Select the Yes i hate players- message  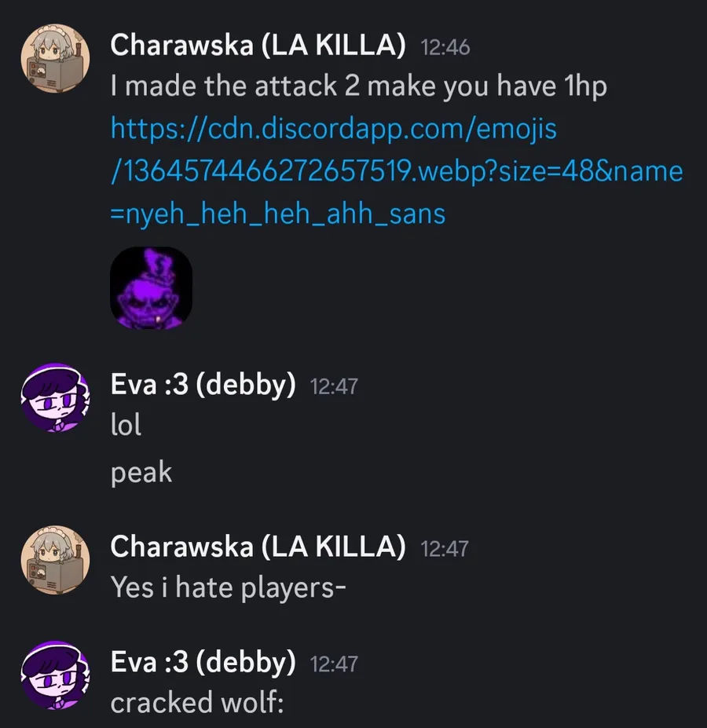pyautogui.click(x=228, y=587)
